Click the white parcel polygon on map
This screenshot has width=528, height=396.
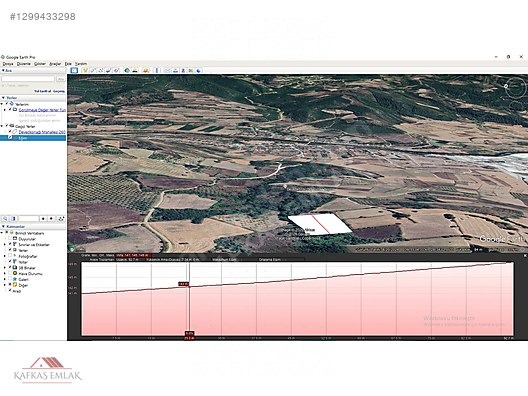pyautogui.click(x=319, y=224)
